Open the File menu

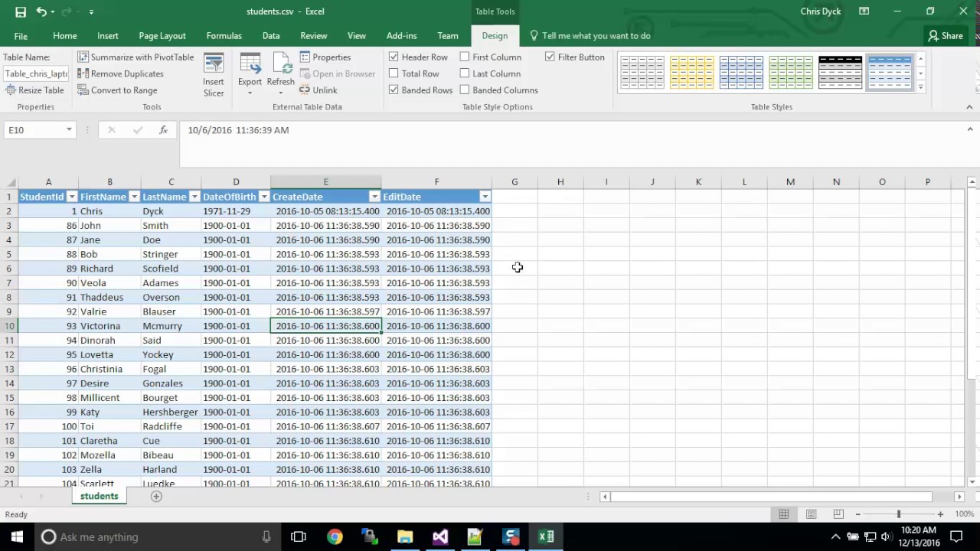(x=21, y=36)
